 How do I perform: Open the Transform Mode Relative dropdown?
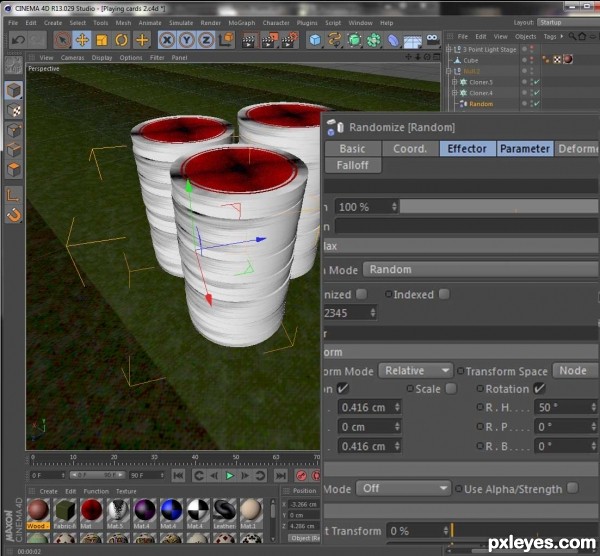tap(416, 370)
